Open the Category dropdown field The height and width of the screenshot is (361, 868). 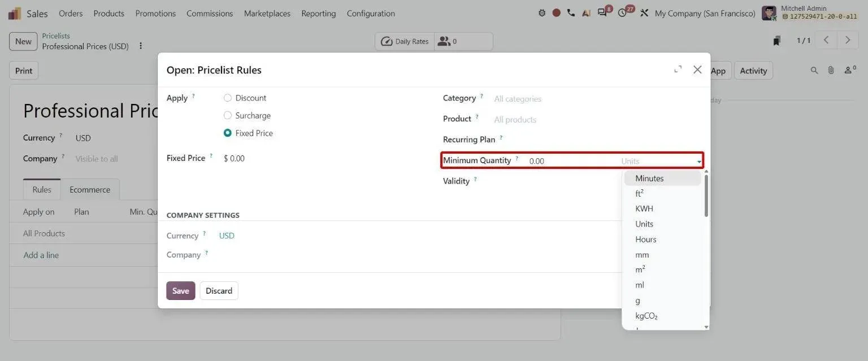(x=598, y=99)
